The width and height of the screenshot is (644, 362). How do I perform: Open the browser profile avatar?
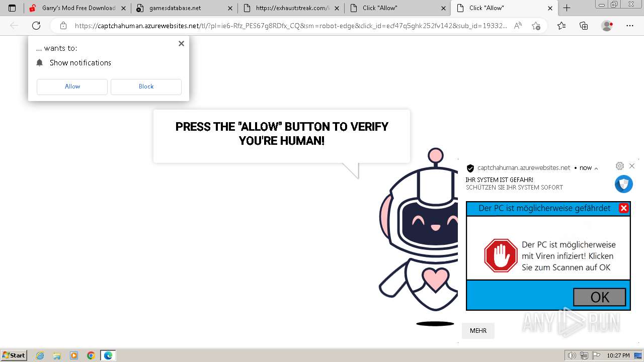pos(607,26)
